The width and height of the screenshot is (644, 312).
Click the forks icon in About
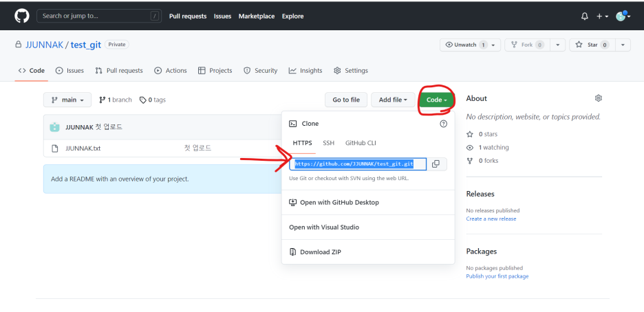pos(470,161)
